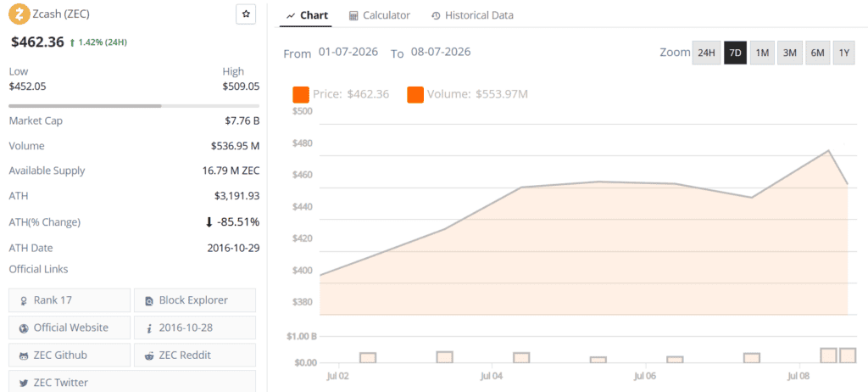Image resolution: width=868 pixels, height=392 pixels.
Task: Open the Block Explorer link
Action: click(x=195, y=300)
